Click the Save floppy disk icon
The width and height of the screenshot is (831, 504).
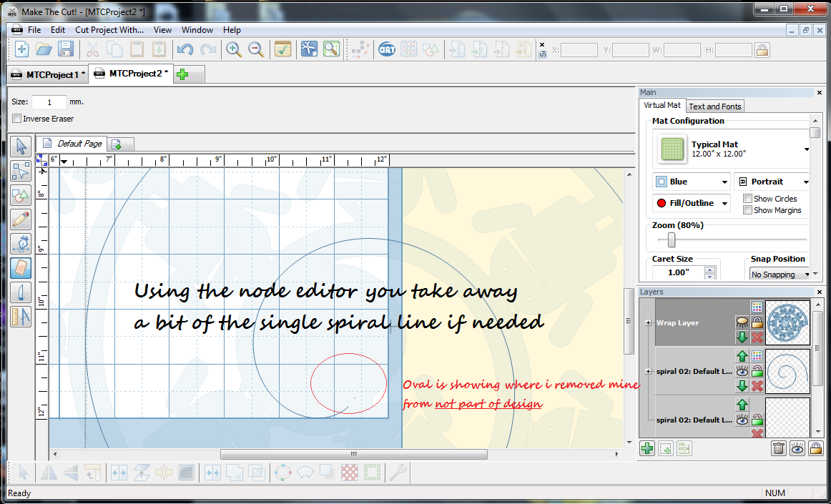pyautogui.click(x=66, y=49)
